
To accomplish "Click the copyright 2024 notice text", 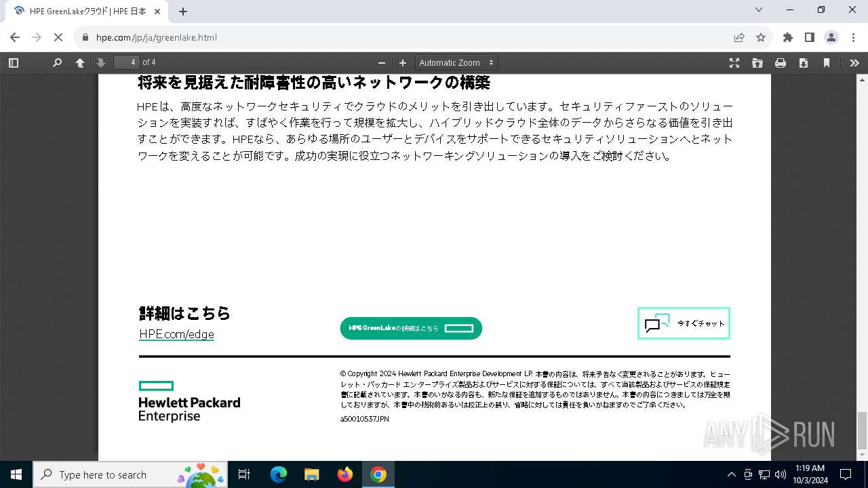I will click(535, 389).
